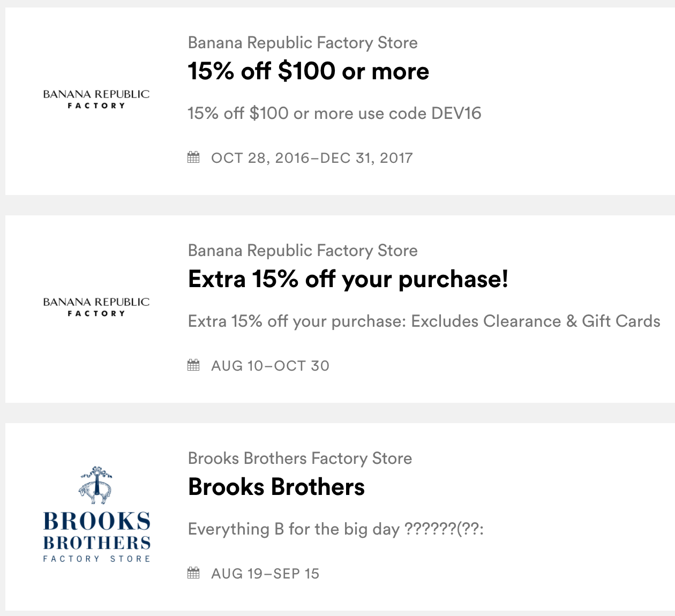The width and height of the screenshot is (675, 616).
Task: Open the "15% off $100 or more" deal title
Action: point(308,71)
